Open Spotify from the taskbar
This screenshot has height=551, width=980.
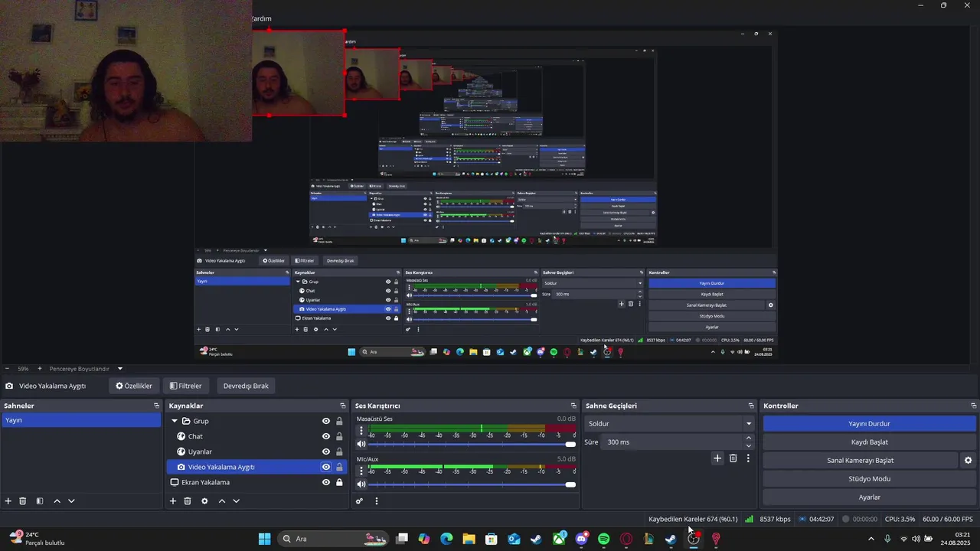(x=603, y=539)
